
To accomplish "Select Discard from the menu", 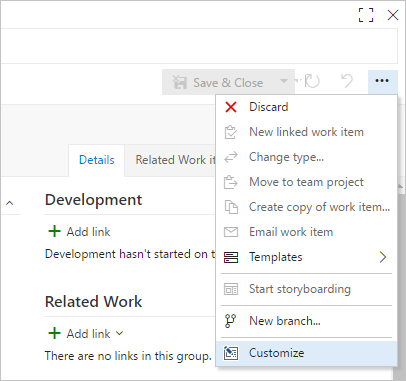I will [306, 107].
